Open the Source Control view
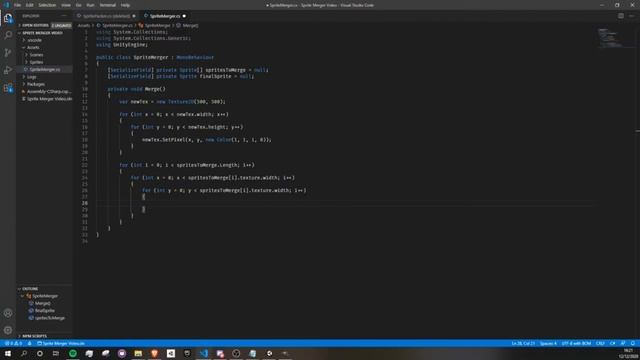This screenshot has width=640, height=360. pos(8,53)
